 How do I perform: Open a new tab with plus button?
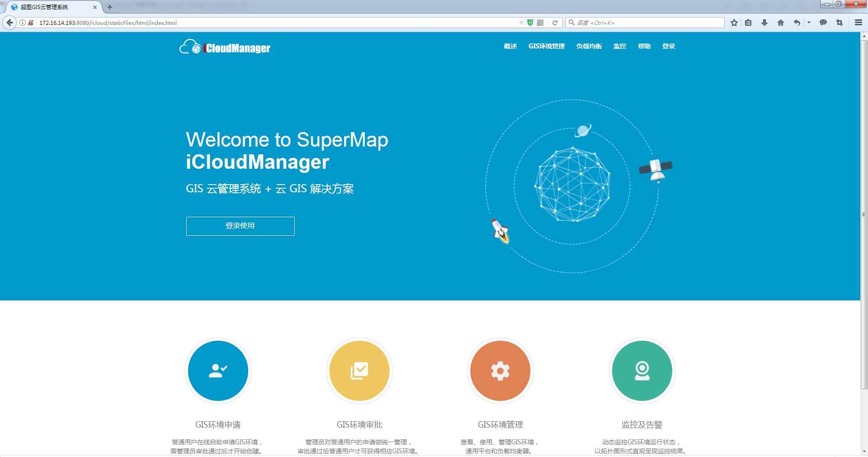pyautogui.click(x=109, y=7)
